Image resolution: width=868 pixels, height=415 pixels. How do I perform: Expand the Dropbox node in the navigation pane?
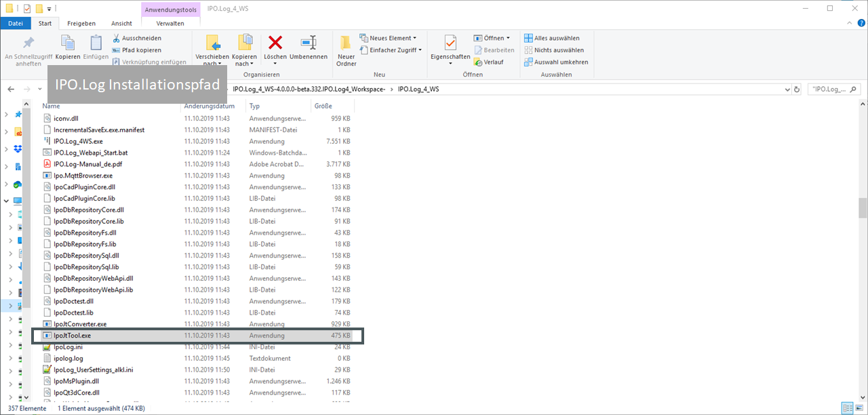tap(7, 149)
